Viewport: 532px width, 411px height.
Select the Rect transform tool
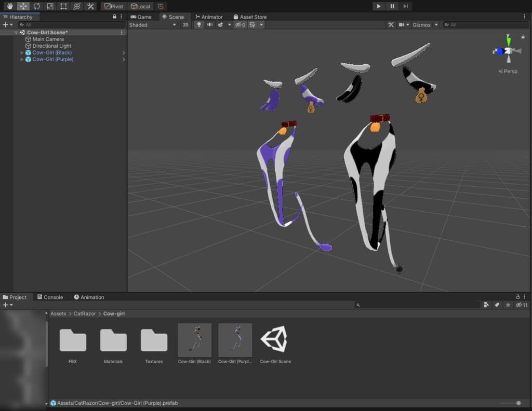(63, 6)
